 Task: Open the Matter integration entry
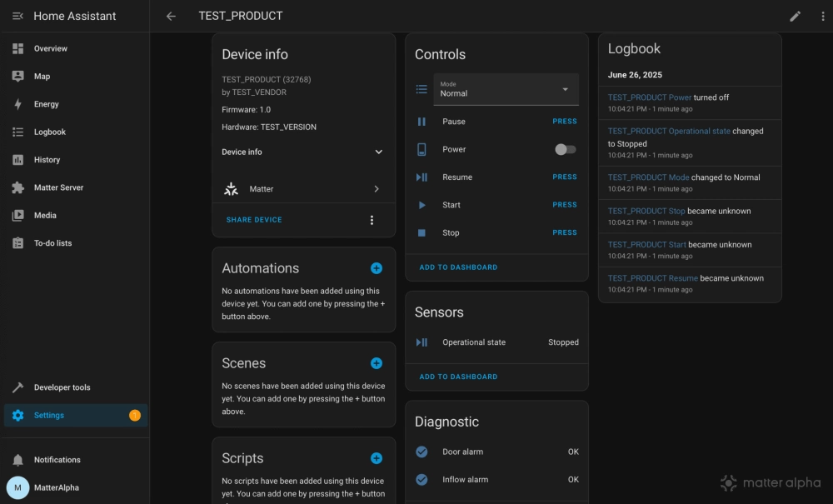click(x=303, y=189)
